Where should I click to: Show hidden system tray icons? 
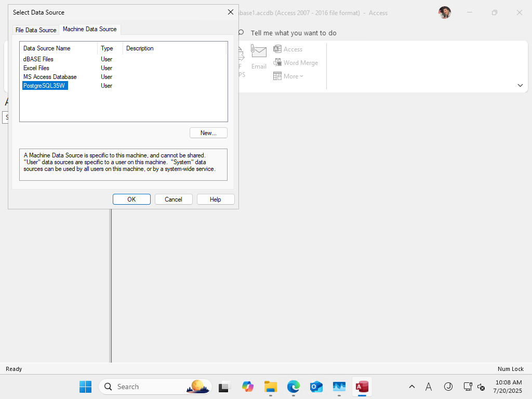click(x=412, y=387)
